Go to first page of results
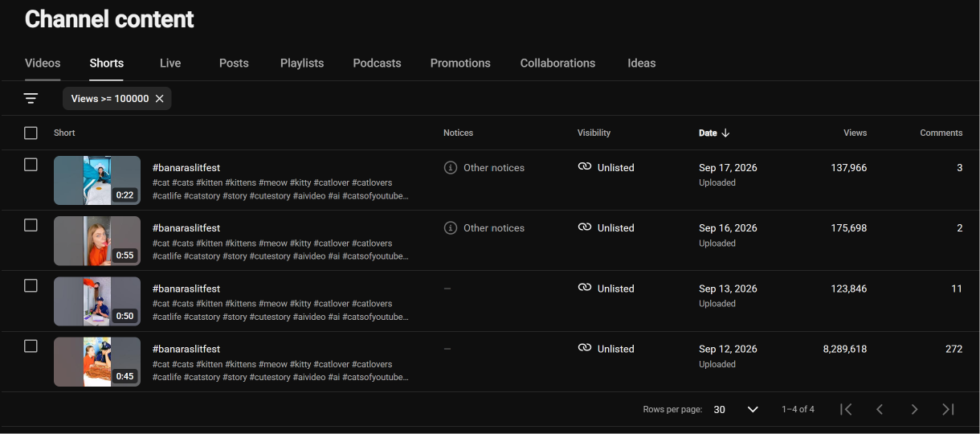 846,409
